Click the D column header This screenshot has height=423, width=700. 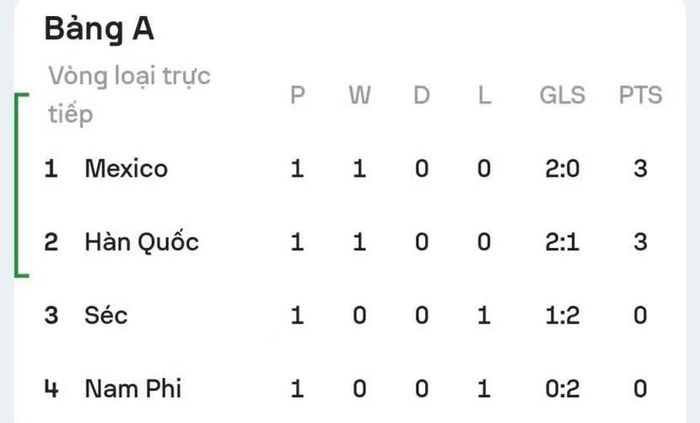point(422,95)
